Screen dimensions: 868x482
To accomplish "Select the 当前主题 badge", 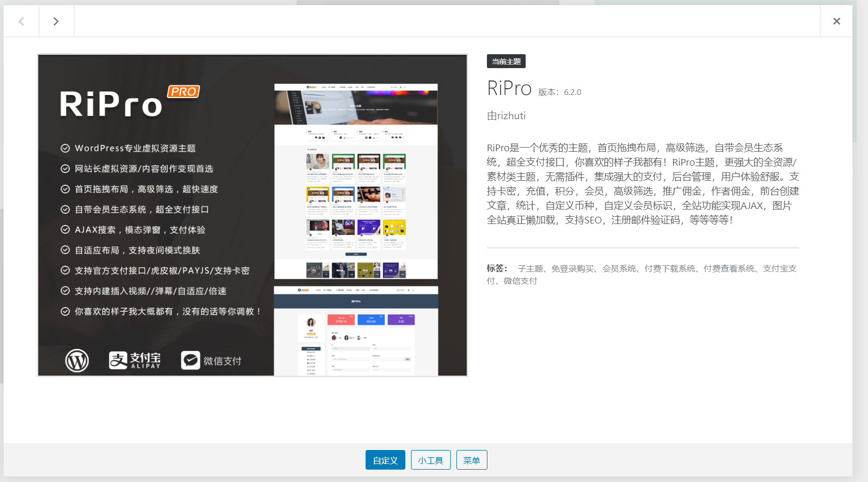I will (506, 61).
